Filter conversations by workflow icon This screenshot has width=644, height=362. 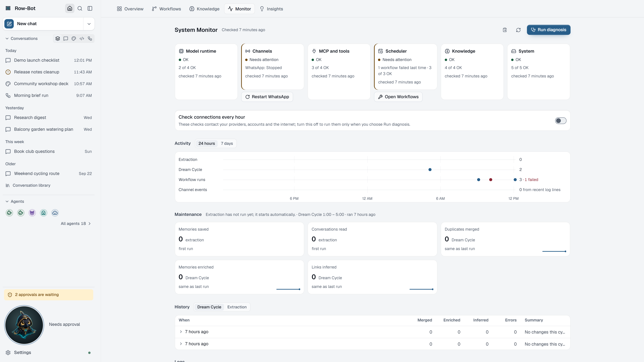pos(90,39)
